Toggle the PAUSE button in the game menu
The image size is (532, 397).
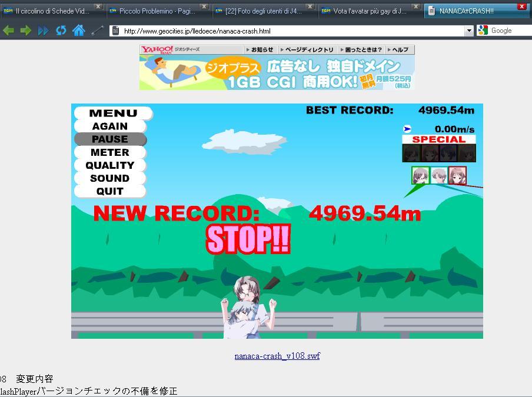pyautogui.click(x=110, y=139)
